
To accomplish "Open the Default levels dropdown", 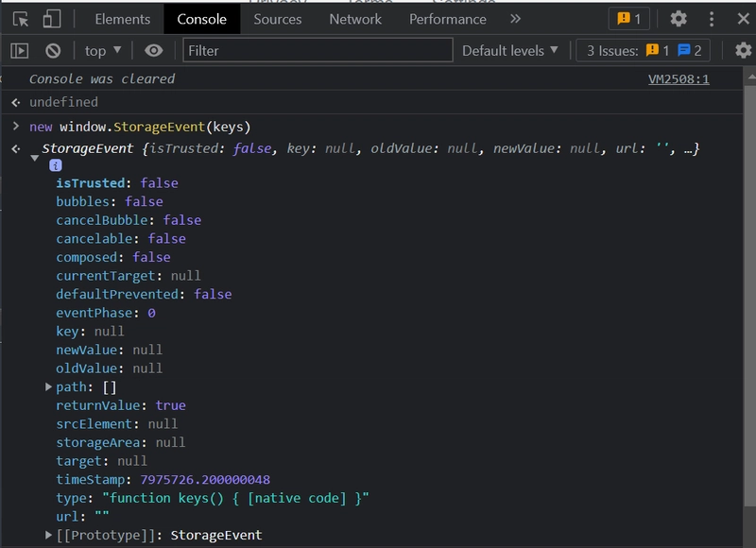I will 510,51.
